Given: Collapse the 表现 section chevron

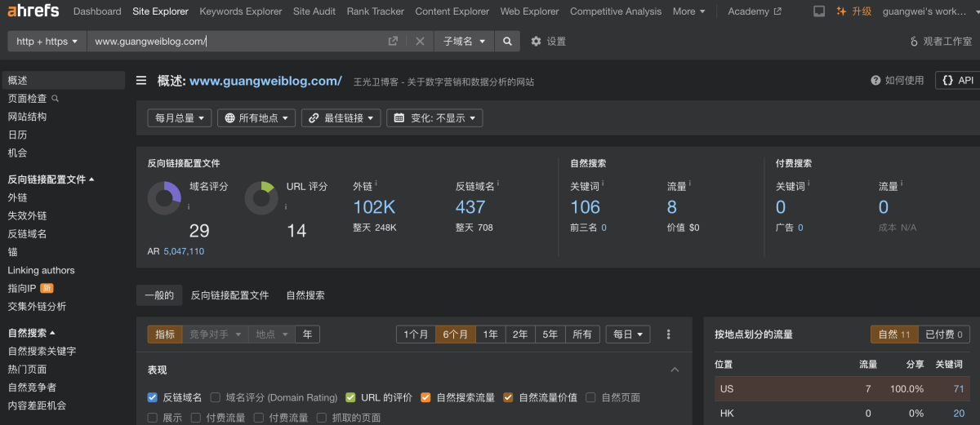Looking at the screenshot, I should pos(675,370).
